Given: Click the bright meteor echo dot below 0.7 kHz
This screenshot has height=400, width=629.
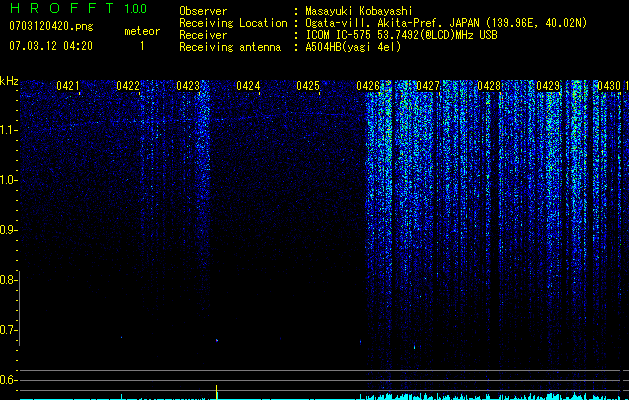Looking at the screenshot, I should point(217,340).
